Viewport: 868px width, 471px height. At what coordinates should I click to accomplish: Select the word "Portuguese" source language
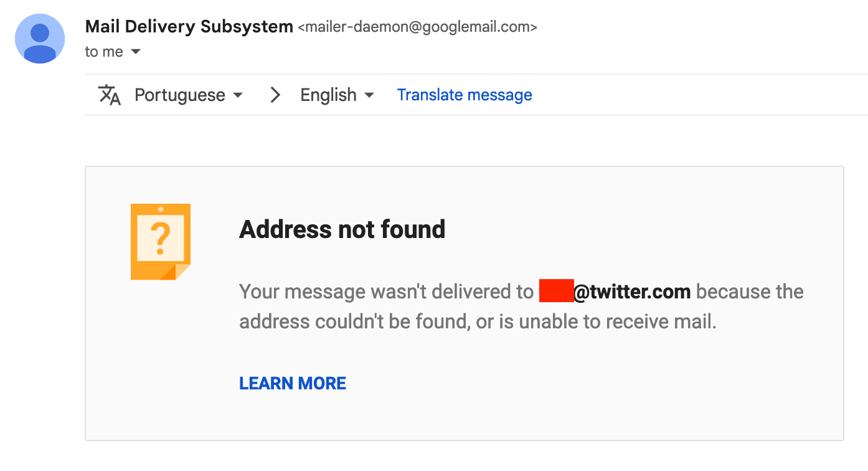click(180, 95)
